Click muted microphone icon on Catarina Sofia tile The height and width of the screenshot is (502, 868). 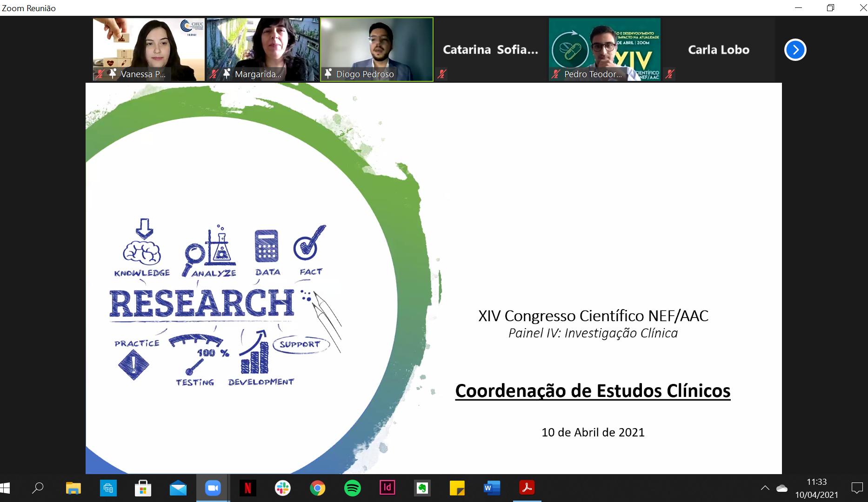pos(441,73)
